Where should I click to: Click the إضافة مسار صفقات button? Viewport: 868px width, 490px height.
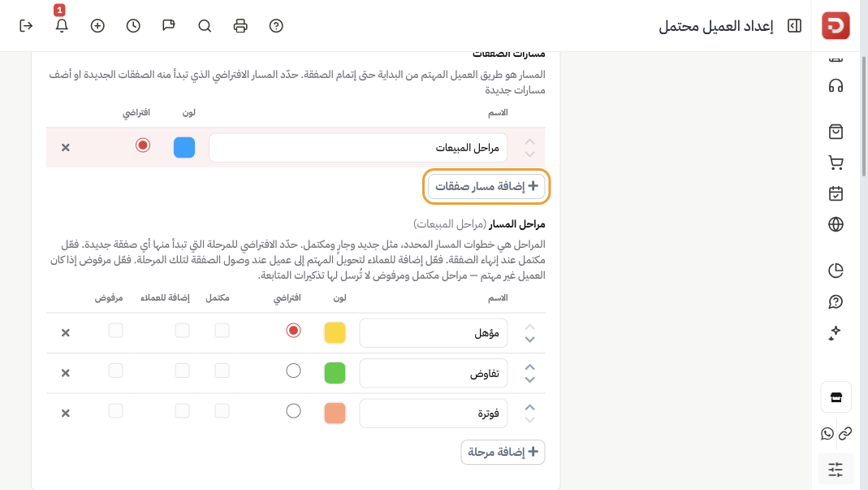click(x=486, y=186)
